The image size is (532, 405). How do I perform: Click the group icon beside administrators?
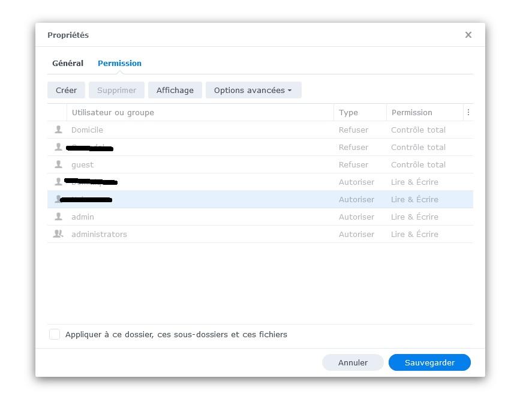click(58, 233)
